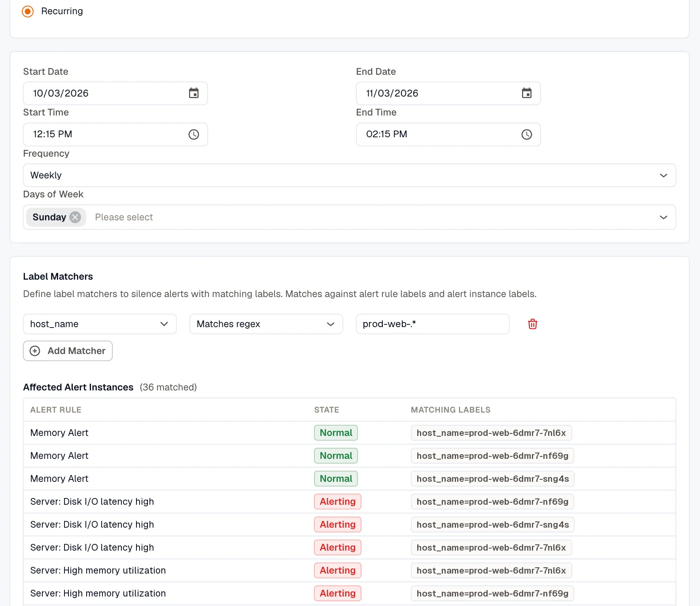Viewport: 700px width, 606px height.
Task: Open the End Time clock picker icon
Action: point(527,134)
